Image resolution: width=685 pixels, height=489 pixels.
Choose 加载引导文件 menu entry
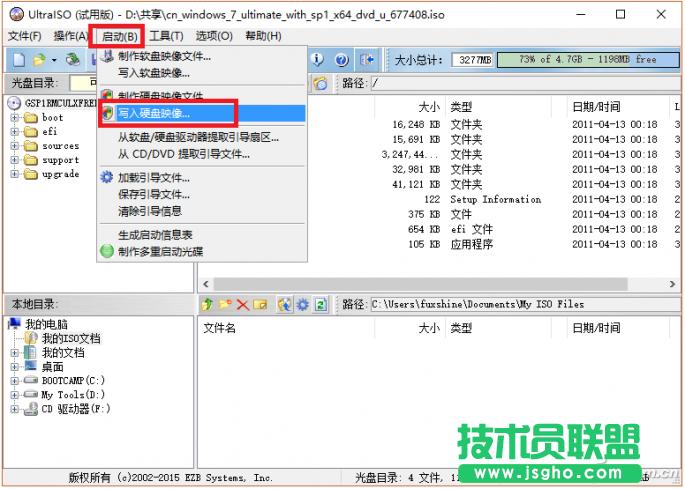(x=154, y=177)
